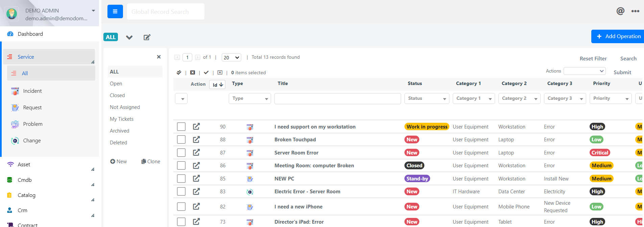Open the Type filter dropdown
Image resolution: width=644 pixels, height=227 pixels.
pos(250,98)
